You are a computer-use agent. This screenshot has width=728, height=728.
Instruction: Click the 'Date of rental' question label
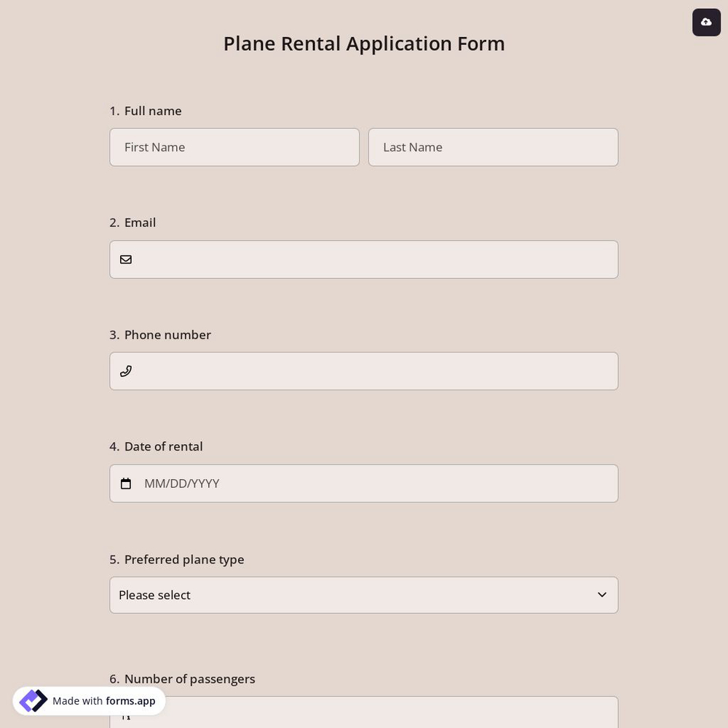[x=163, y=446]
